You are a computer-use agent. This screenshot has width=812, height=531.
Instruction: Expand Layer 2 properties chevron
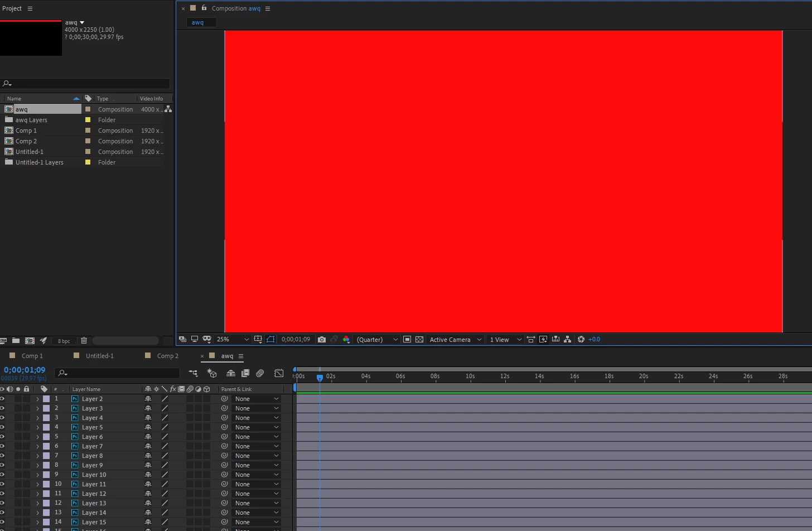[x=37, y=399]
